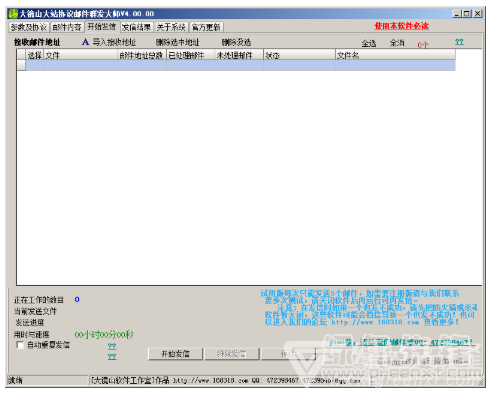The image size is (491, 394).
Task: Minimize the mail sender window
Action: (x=456, y=14)
